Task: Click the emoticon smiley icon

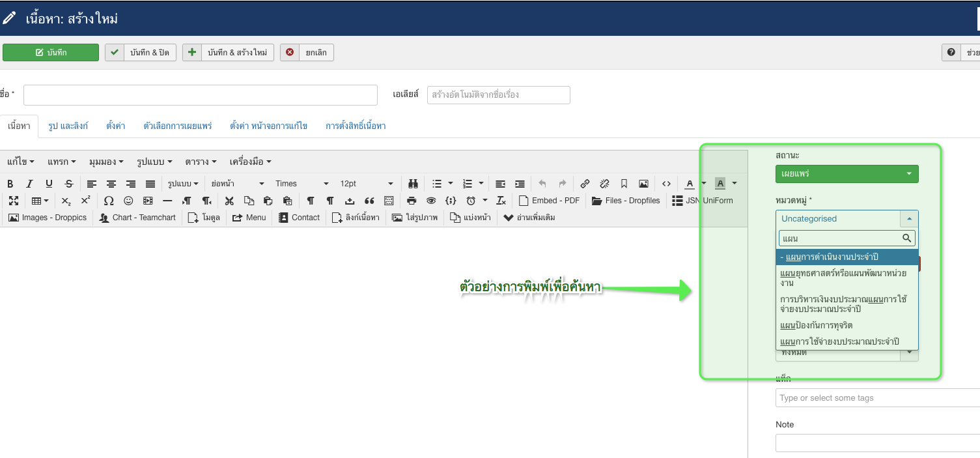Action: click(128, 201)
